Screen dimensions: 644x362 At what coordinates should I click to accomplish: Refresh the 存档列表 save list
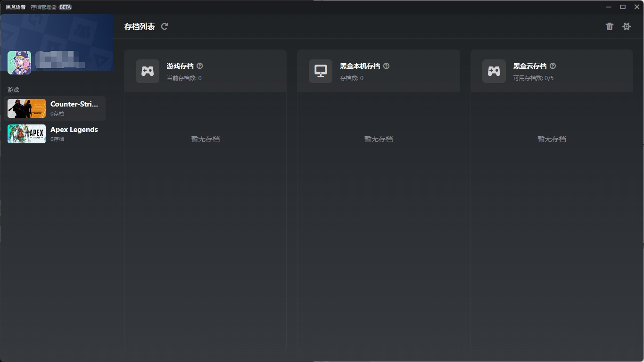click(165, 26)
